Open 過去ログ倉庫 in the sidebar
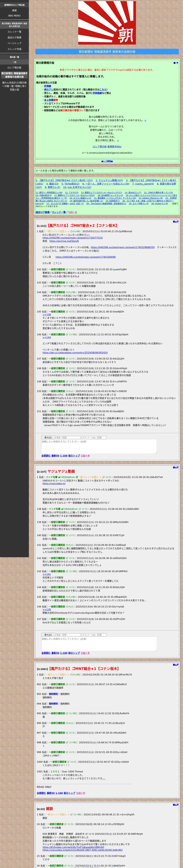Viewport: 183px width, 868px height. tap(14, 37)
